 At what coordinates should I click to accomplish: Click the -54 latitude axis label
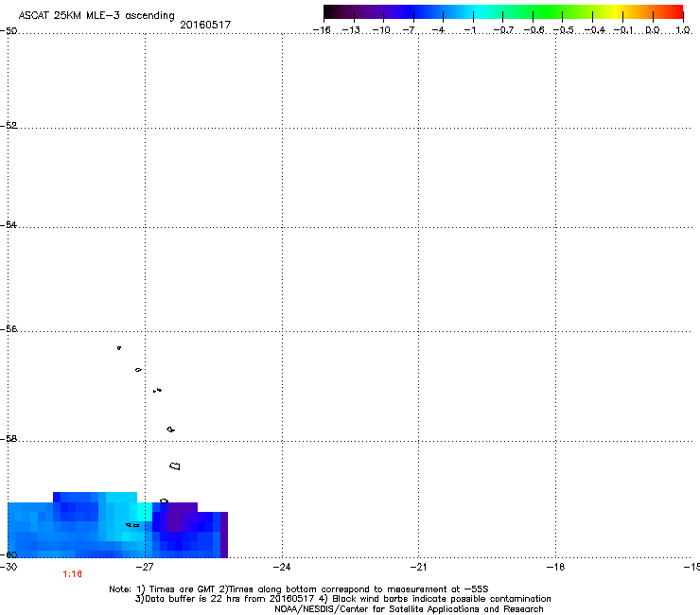pos(9,224)
